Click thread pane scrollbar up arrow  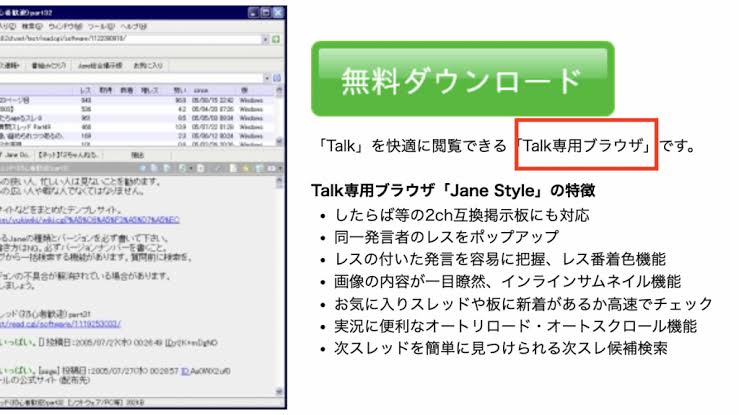coord(279,181)
